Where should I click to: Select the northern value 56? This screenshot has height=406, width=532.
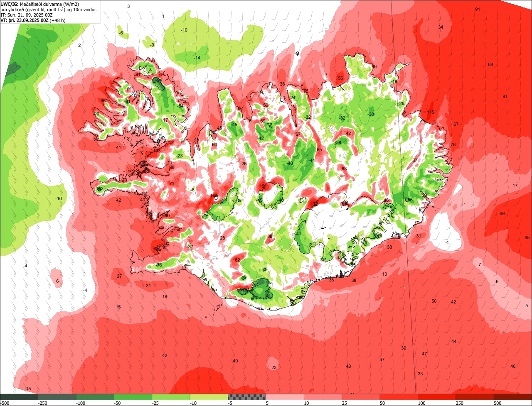click(340, 78)
